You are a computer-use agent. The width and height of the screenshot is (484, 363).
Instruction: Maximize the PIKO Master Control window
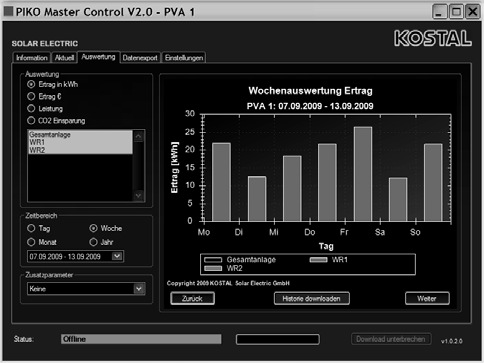[x=456, y=12]
